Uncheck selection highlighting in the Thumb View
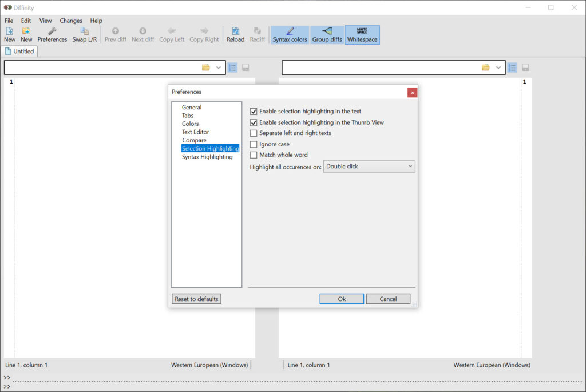 (x=254, y=122)
